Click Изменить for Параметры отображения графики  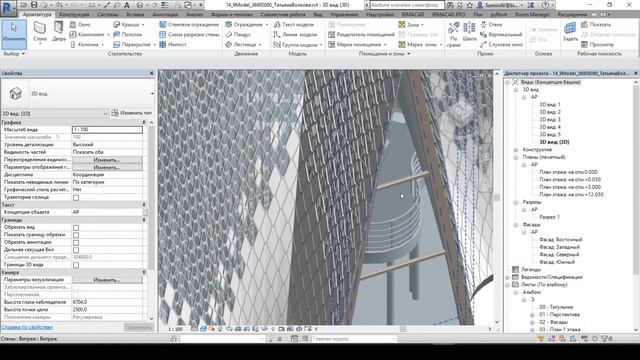tap(107, 167)
